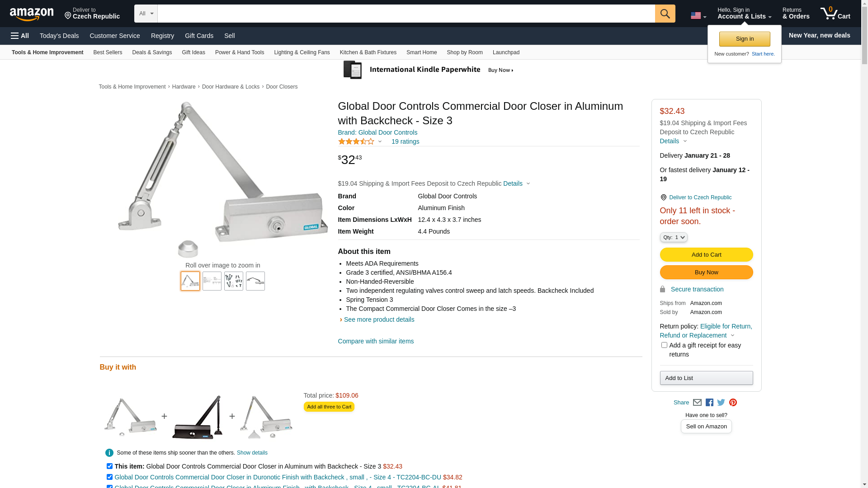868x488 pixels.
Task: Open the Qty quantity dropdown
Action: [674, 237]
